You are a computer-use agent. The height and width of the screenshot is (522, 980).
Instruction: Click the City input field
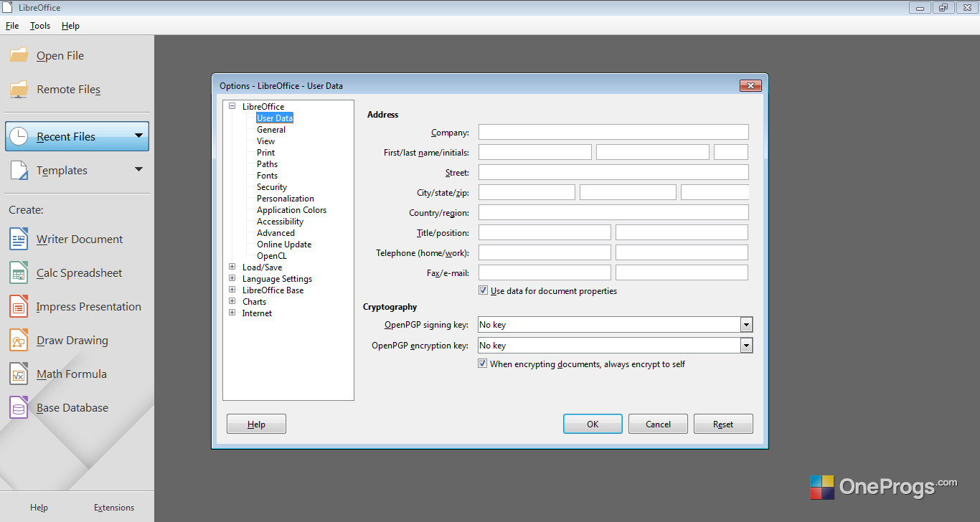pos(527,192)
